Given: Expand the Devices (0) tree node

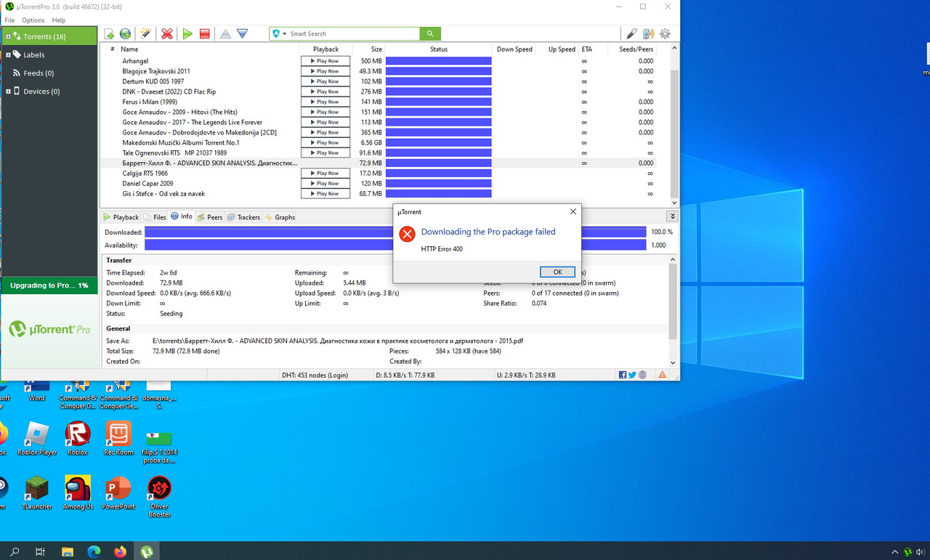Looking at the screenshot, I should (x=8, y=92).
